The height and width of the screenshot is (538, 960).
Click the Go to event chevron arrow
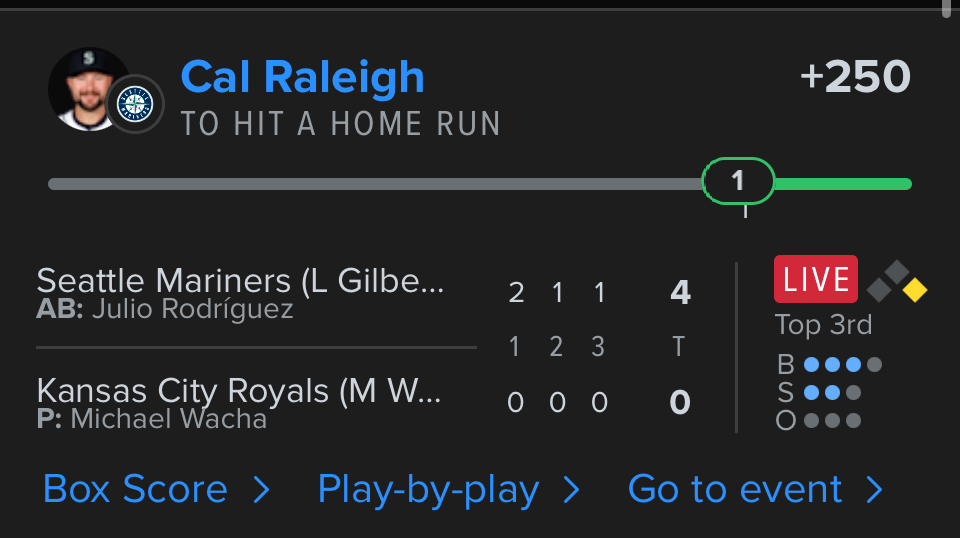coord(874,489)
